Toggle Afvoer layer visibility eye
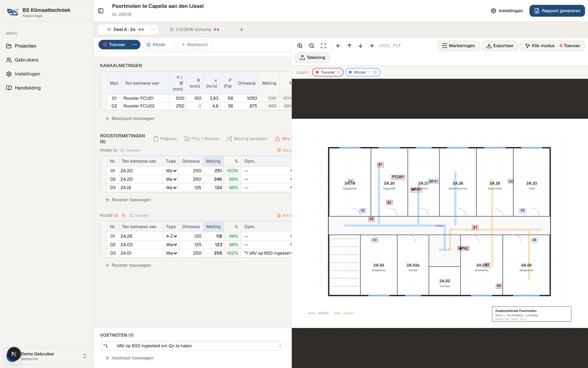588x368 pixels. (375, 72)
